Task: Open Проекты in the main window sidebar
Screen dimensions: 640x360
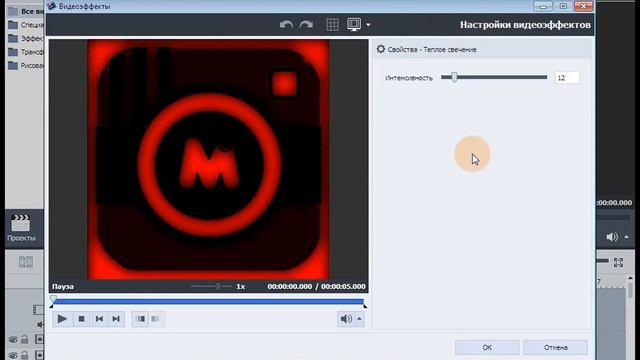Action: (21, 228)
